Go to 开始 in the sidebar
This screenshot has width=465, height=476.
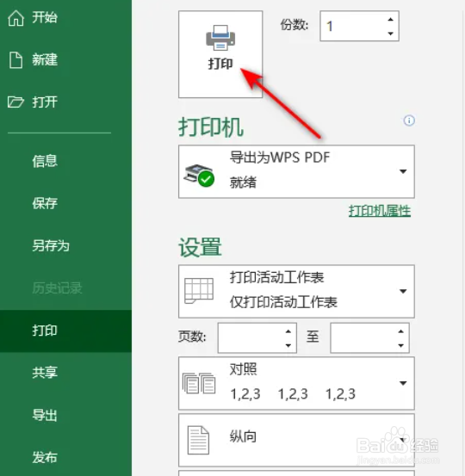(45, 17)
